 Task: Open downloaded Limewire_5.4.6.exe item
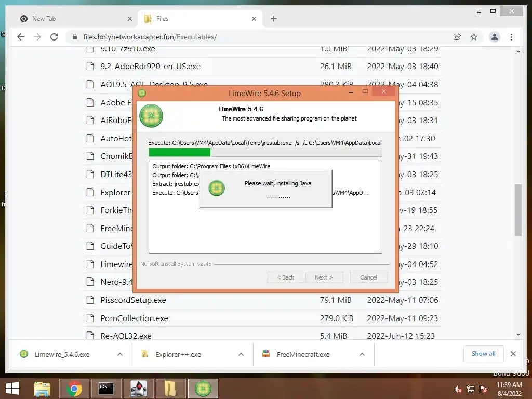pyautogui.click(x=62, y=354)
